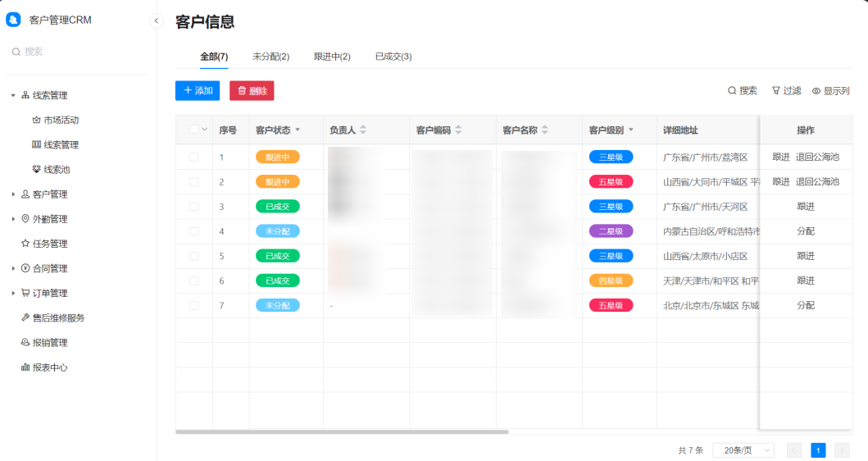The height and width of the screenshot is (461, 868).
Task: Open the 20条/页 page size dropdown
Action: coord(743,450)
